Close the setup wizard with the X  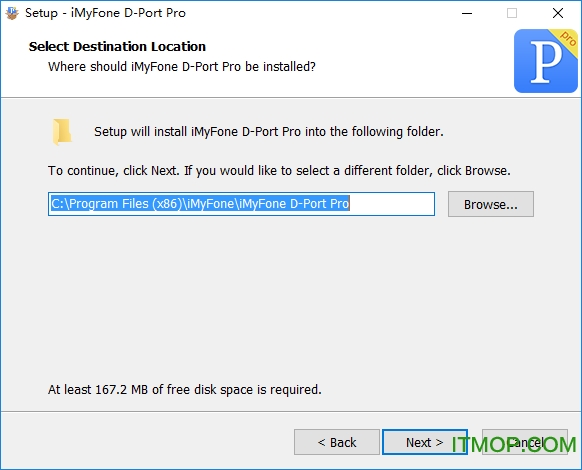pyautogui.click(x=558, y=13)
